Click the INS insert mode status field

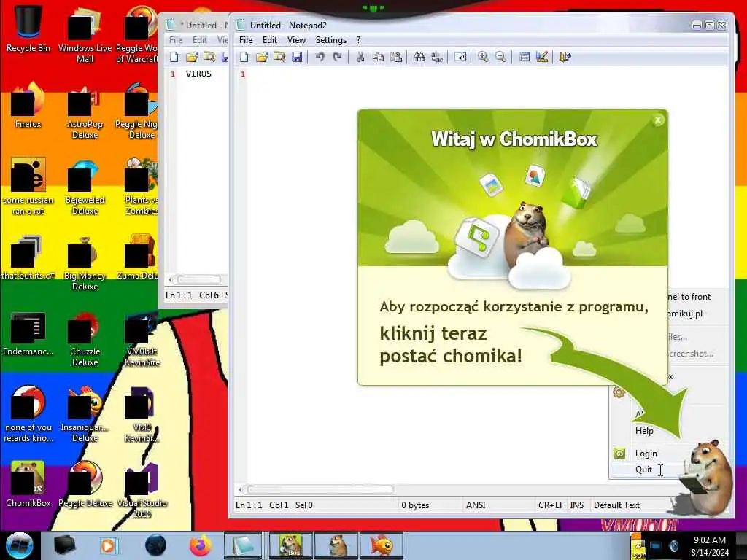pos(577,505)
